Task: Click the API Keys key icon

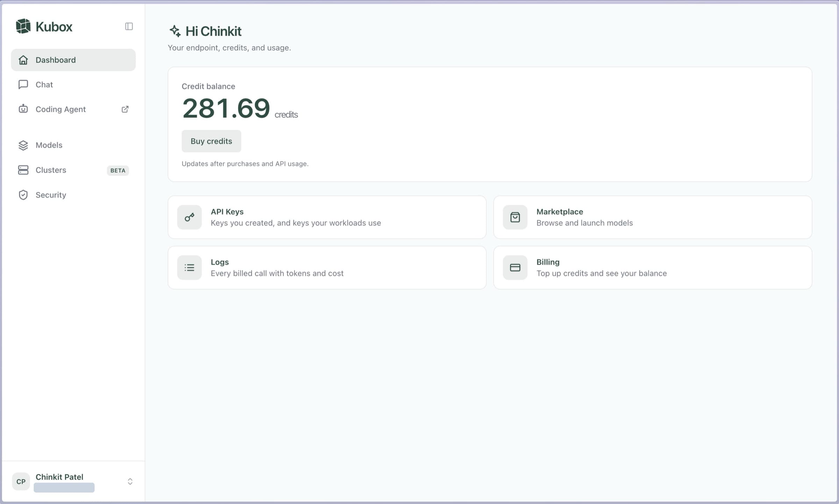Action: (x=189, y=217)
